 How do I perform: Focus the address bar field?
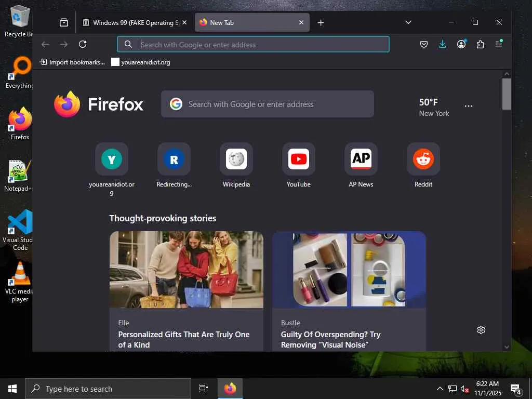[253, 45]
